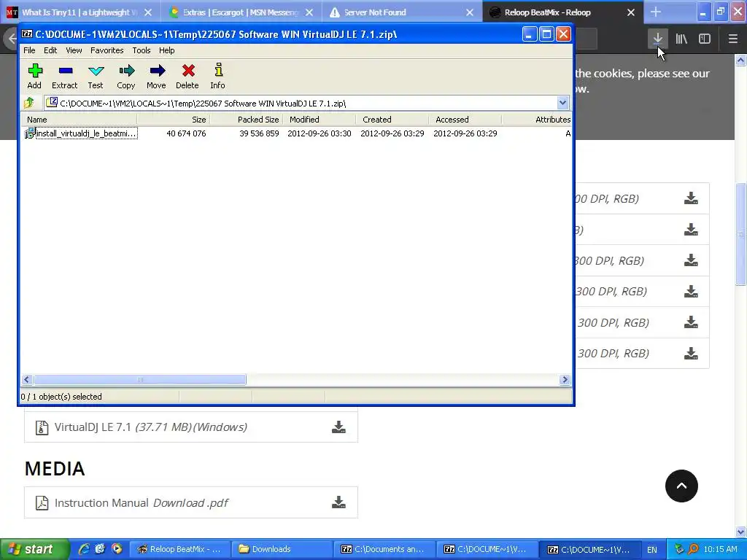Open the Windows start button
Viewport: 747px width, 560px height.
click(x=34, y=549)
